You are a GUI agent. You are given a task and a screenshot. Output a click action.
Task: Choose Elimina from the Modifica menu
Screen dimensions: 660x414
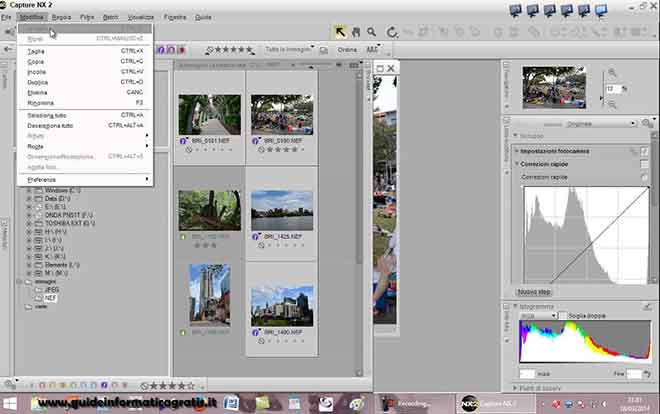(x=85, y=92)
